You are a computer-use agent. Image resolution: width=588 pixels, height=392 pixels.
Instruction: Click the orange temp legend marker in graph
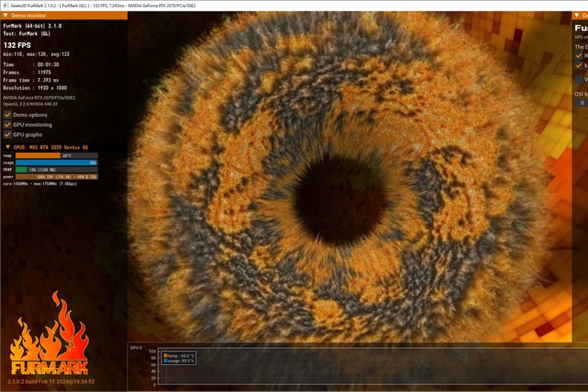(165, 356)
